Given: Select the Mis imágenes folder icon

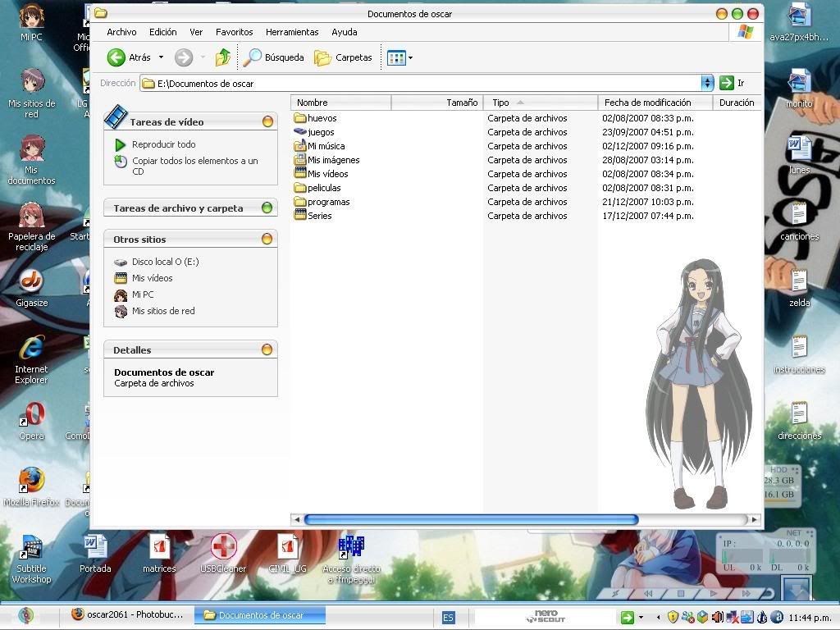Looking at the screenshot, I should click(x=300, y=160).
